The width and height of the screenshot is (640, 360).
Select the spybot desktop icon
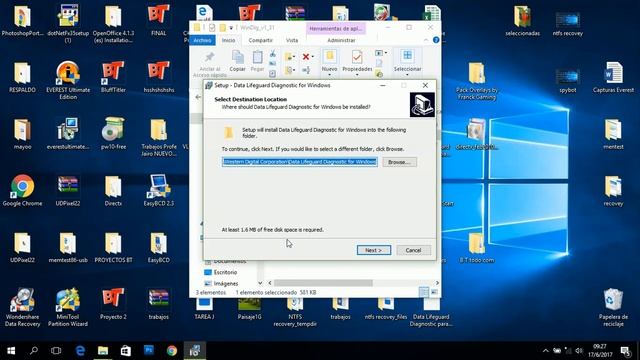coord(568,80)
